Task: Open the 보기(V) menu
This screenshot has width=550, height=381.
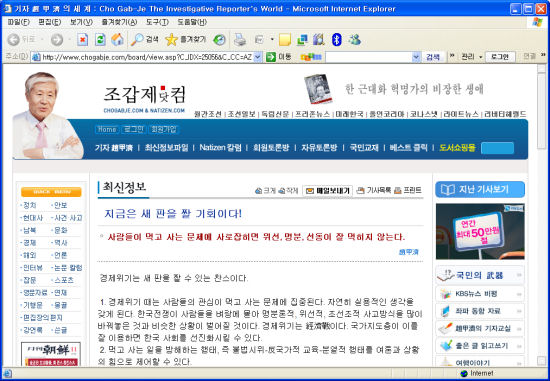Action: [x=81, y=22]
